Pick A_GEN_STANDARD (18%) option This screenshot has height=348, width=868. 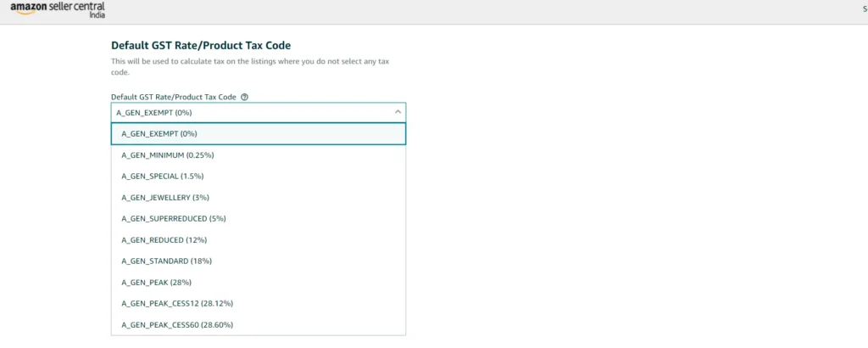[166, 261]
